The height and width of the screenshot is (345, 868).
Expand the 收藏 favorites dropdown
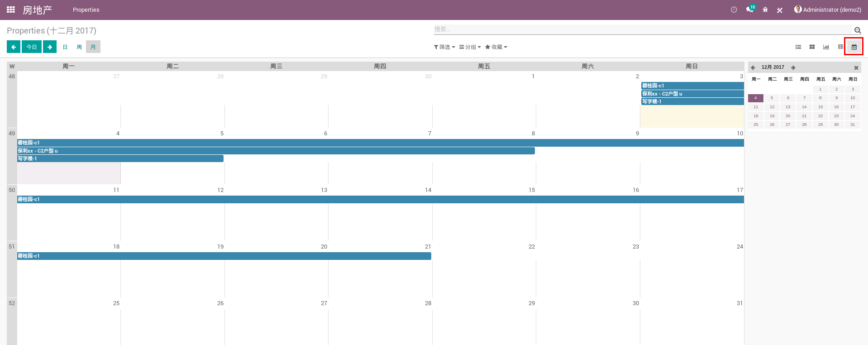pos(496,47)
